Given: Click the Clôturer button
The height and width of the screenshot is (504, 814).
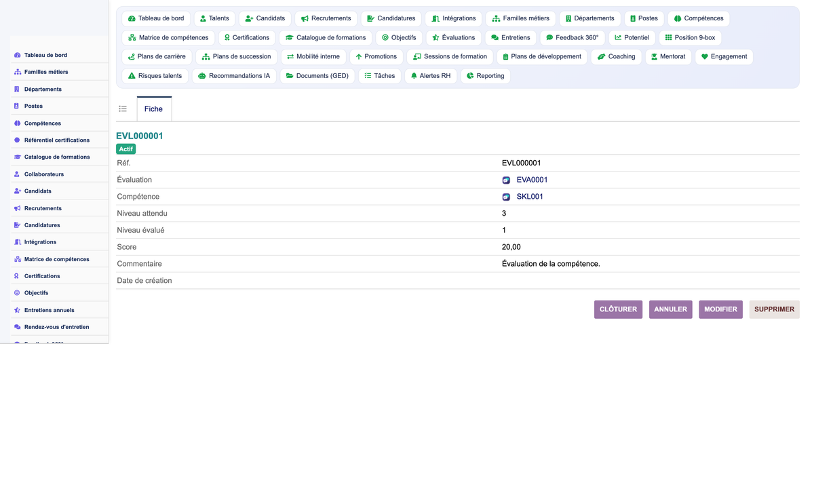Looking at the screenshot, I should click(x=618, y=309).
